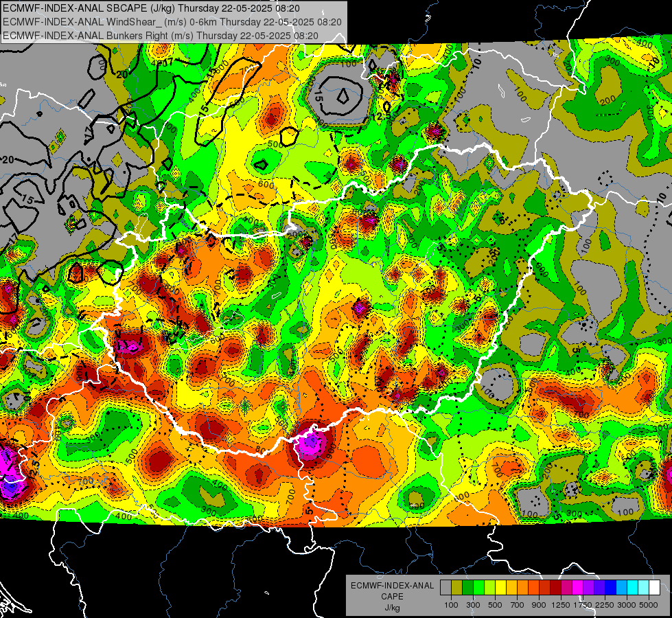672x618 pixels.
Task: Click the legend value 1250
Action: [x=561, y=605]
